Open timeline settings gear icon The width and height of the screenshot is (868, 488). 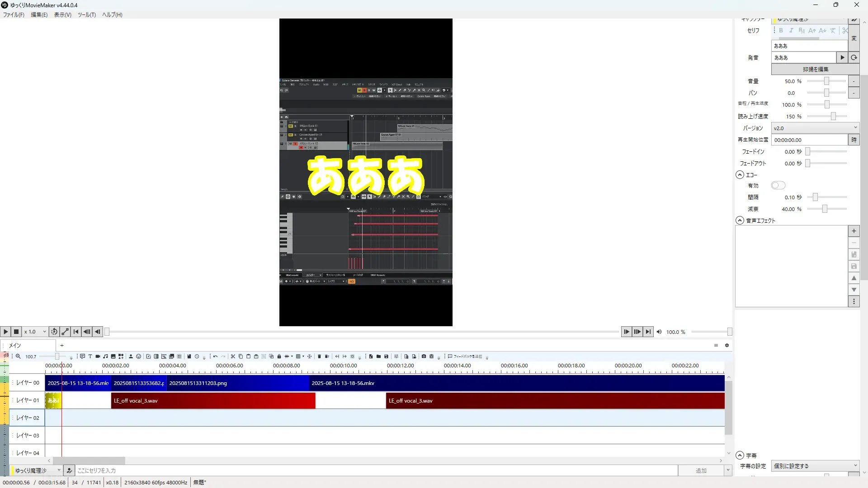727,345
